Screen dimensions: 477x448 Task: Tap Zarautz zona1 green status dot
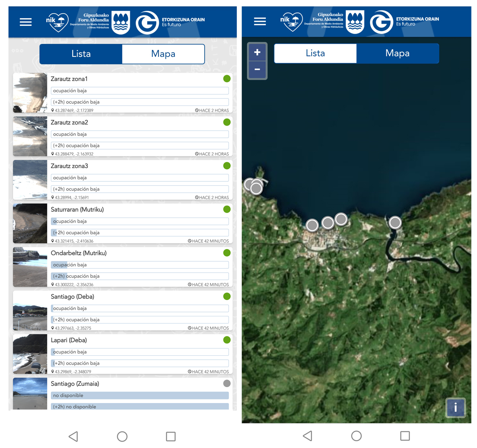pyautogui.click(x=227, y=79)
